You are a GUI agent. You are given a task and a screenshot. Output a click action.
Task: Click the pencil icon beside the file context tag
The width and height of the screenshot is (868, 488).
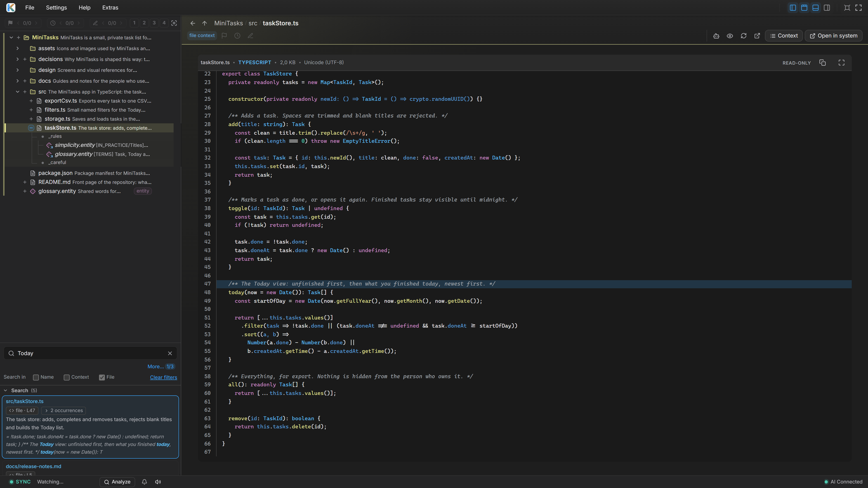pos(250,36)
